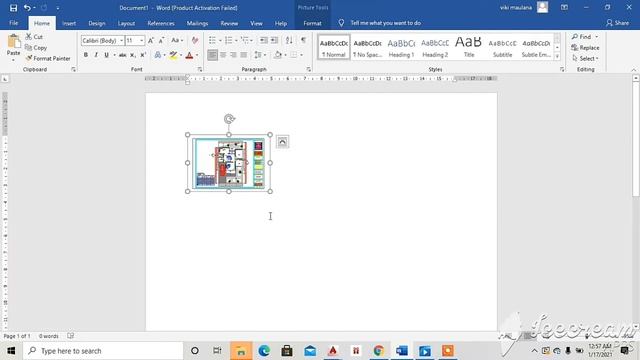Toggle Subscript formatting
Viewport: 640px width, 360px height.
(133, 55)
